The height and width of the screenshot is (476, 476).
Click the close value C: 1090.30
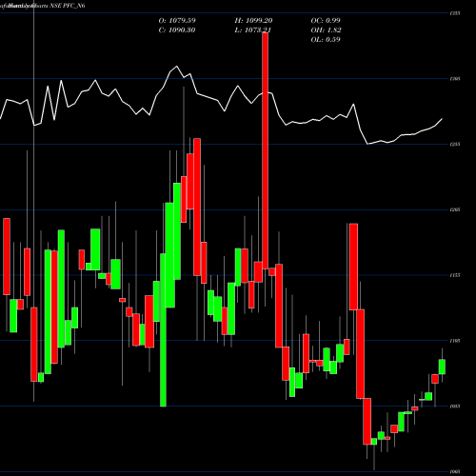[177, 30]
